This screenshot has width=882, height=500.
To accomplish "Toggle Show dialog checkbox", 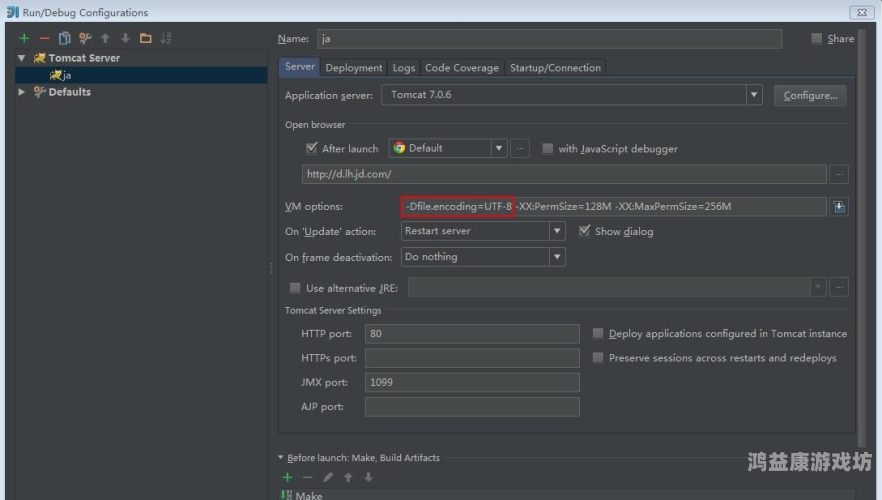I will tap(584, 231).
